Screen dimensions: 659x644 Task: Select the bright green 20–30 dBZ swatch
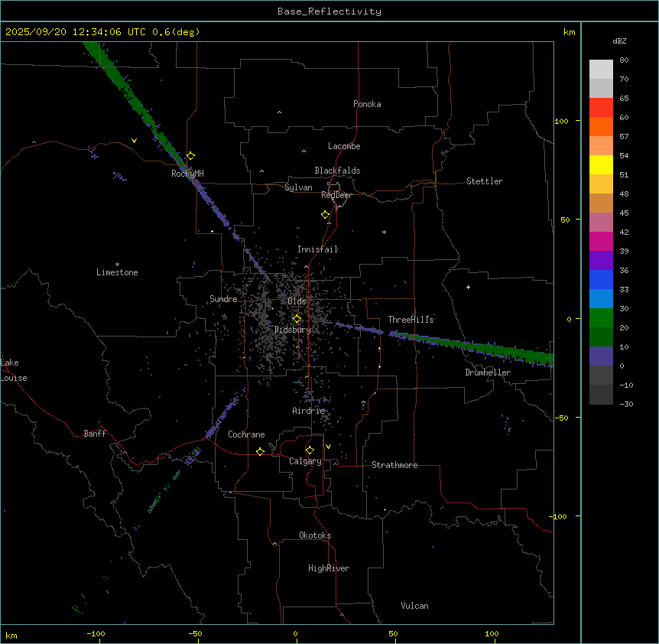601,317
